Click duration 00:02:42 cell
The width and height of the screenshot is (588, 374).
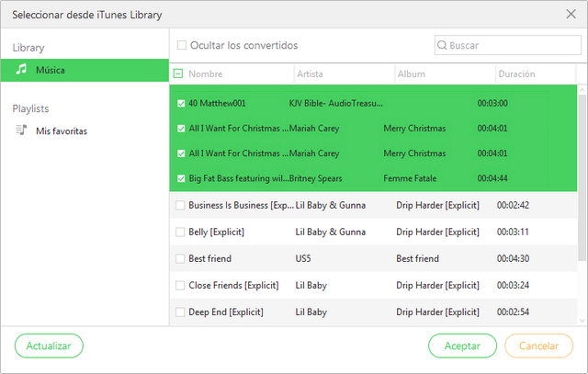click(513, 205)
